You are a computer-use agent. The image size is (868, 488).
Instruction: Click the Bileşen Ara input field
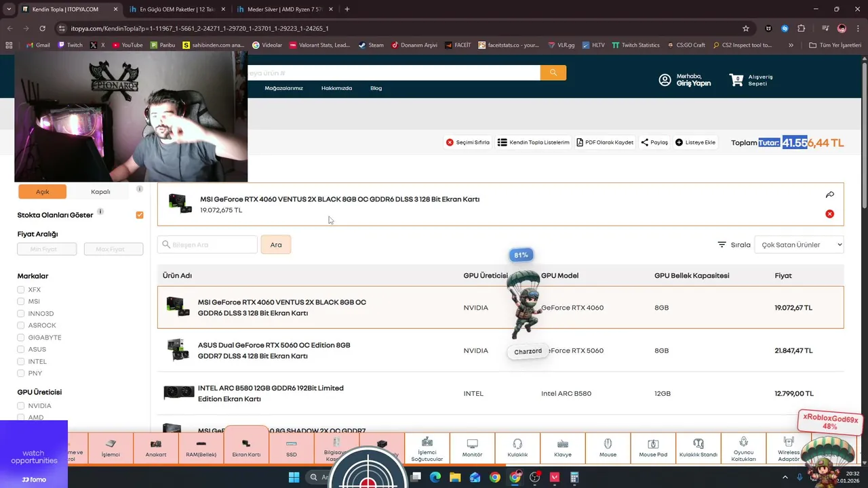click(x=208, y=245)
